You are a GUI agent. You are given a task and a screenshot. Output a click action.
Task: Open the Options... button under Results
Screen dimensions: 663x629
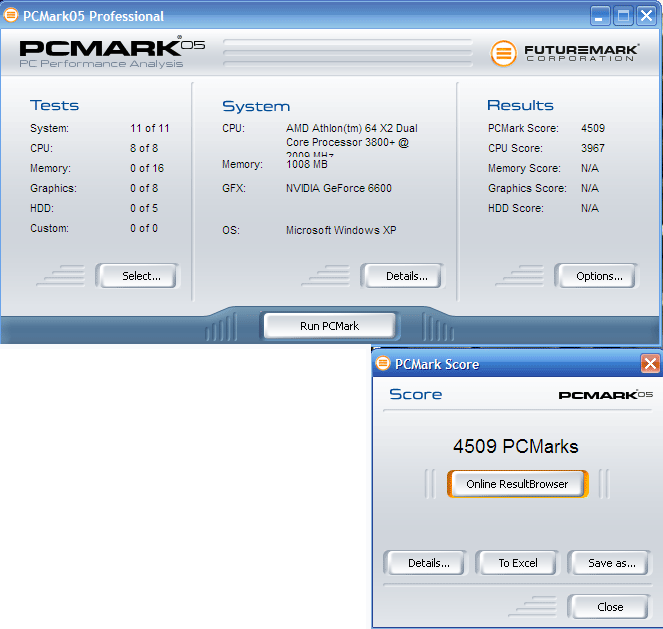(597, 276)
